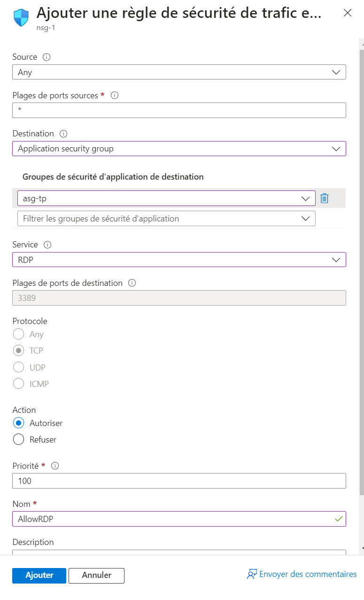Select the Refuser action radio button
364x600 pixels.
tap(19, 439)
